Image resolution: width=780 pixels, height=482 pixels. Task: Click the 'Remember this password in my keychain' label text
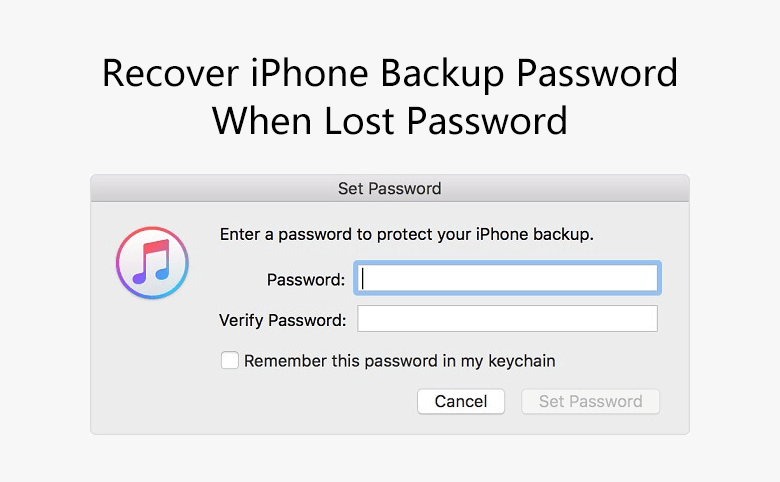(399, 361)
